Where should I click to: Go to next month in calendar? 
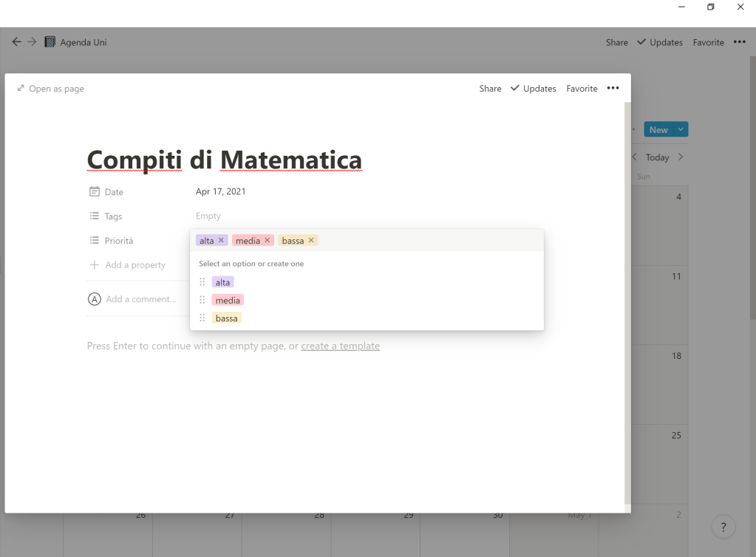pyautogui.click(x=681, y=157)
